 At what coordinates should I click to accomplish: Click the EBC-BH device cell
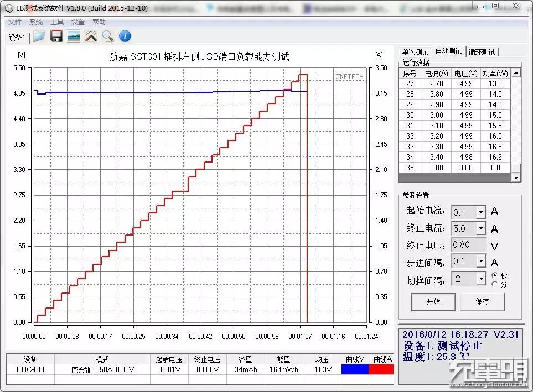pyautogui.click(x=30, y=369)
